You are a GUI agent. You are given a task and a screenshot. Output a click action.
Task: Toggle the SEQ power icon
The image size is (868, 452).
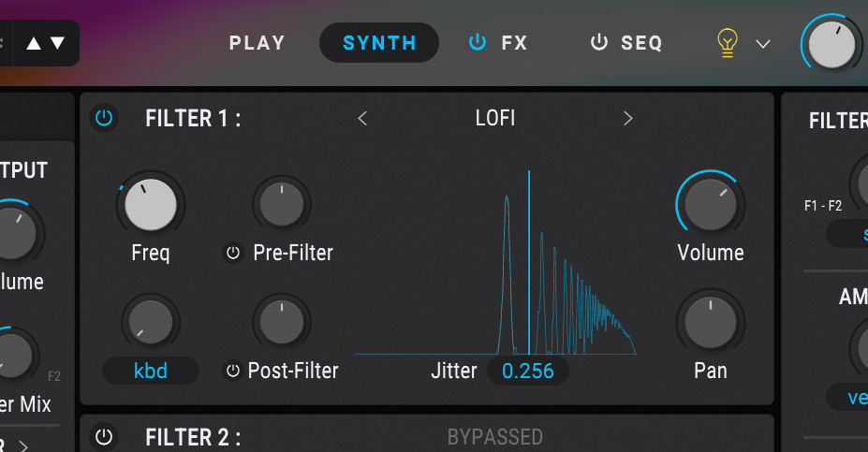pyautogui.click(x=599, y=42)
